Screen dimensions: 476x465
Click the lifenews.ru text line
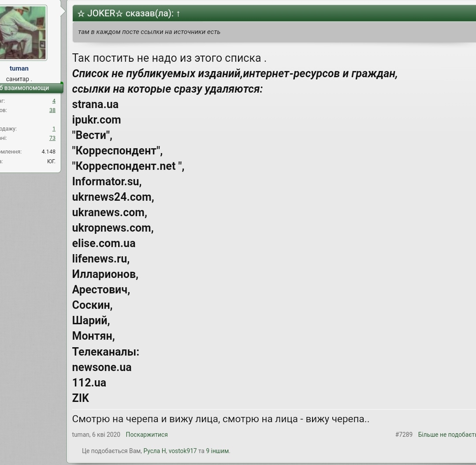[x=101, y=259]
